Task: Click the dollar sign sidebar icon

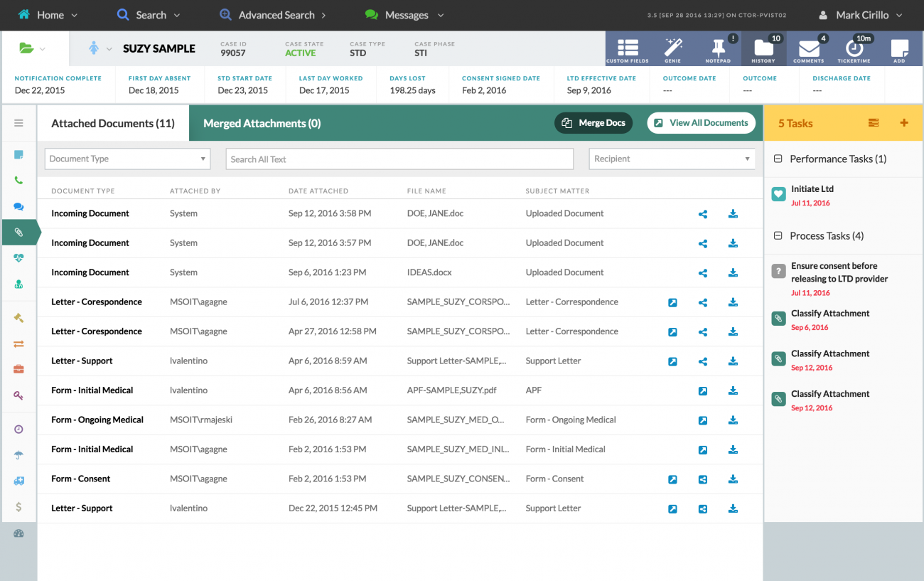Action: pyautogui.click(x=19, y=507)
